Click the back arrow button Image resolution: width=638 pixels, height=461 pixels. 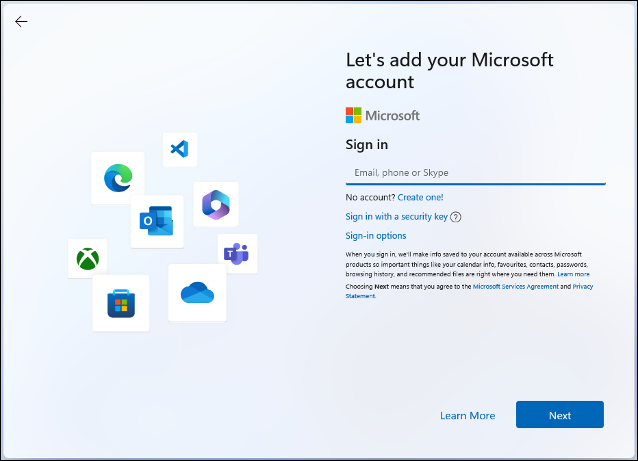click(21, 21)
